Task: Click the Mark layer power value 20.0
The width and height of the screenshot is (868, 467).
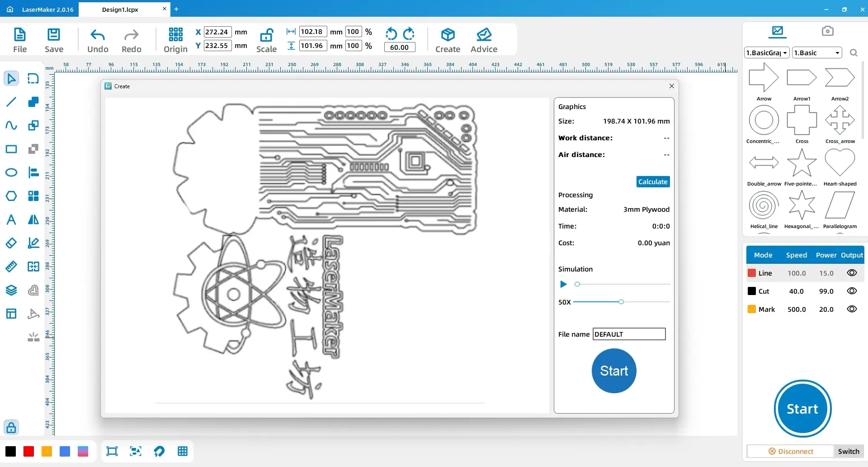Action: (826, 309)
